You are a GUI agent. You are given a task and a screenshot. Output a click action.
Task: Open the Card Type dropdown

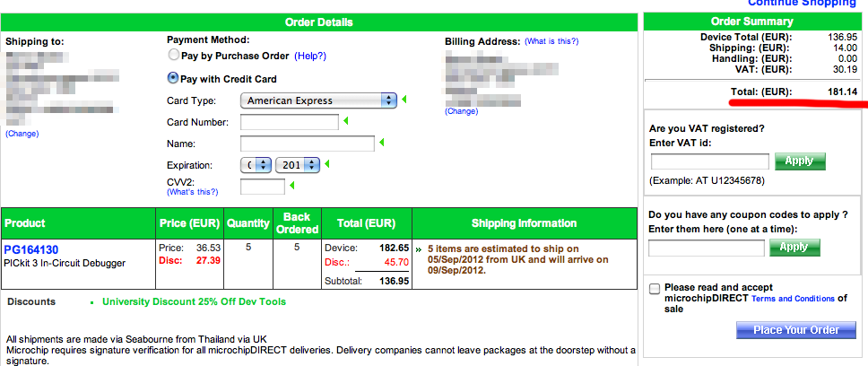point(318,100)
